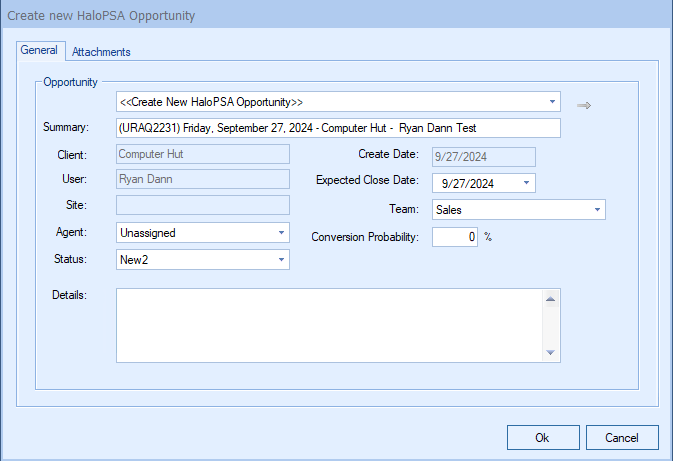Click the Summary label
The width and height of the screenshot is (673, 461).
66,127
